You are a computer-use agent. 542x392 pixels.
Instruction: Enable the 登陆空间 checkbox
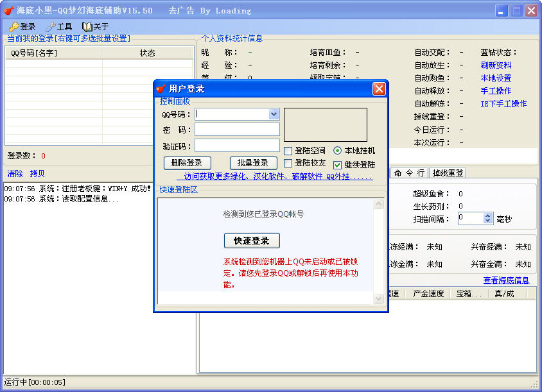click(x=288, y=151)
